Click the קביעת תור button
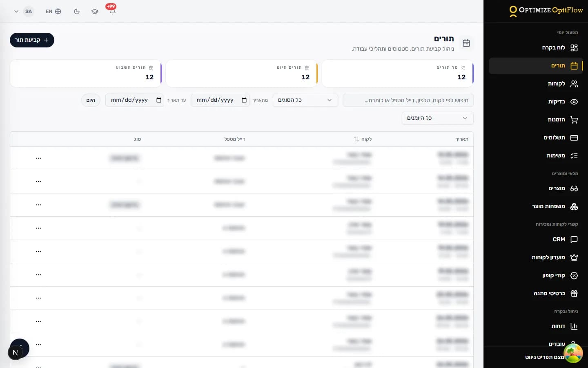Viewport: 588px width, 368px height. click(x=32, y=40)
